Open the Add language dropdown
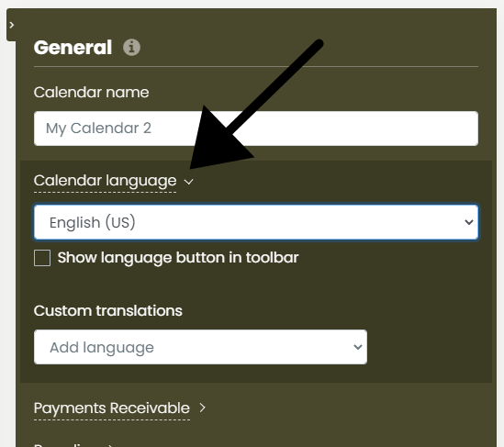The width and height of the screenshot is (504, 447). [200, 347]
